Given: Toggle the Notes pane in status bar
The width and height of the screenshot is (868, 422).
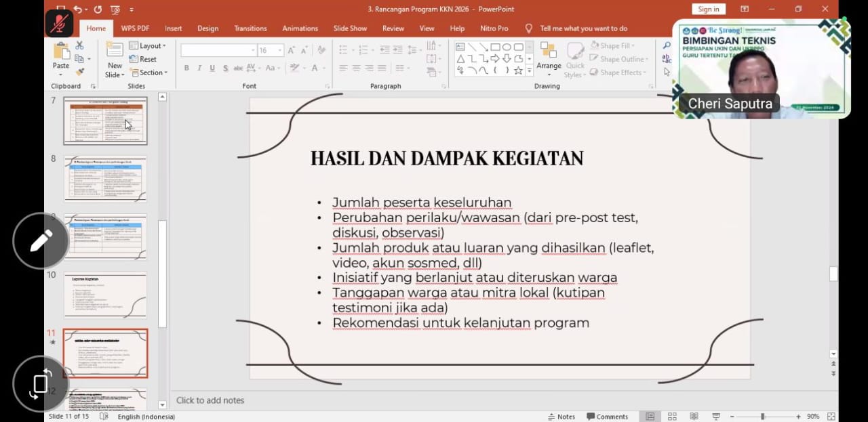Looking at the screenshot, I should click(561, 417).
